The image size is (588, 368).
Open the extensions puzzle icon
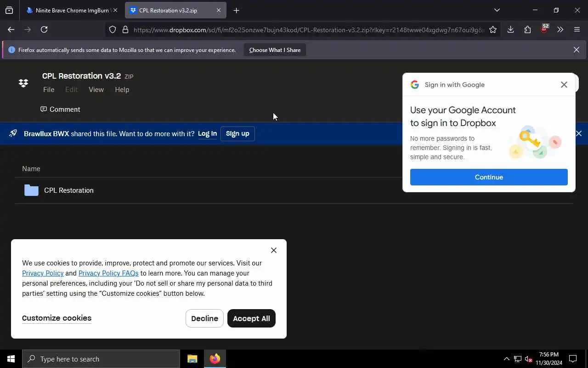coord(527,29)
